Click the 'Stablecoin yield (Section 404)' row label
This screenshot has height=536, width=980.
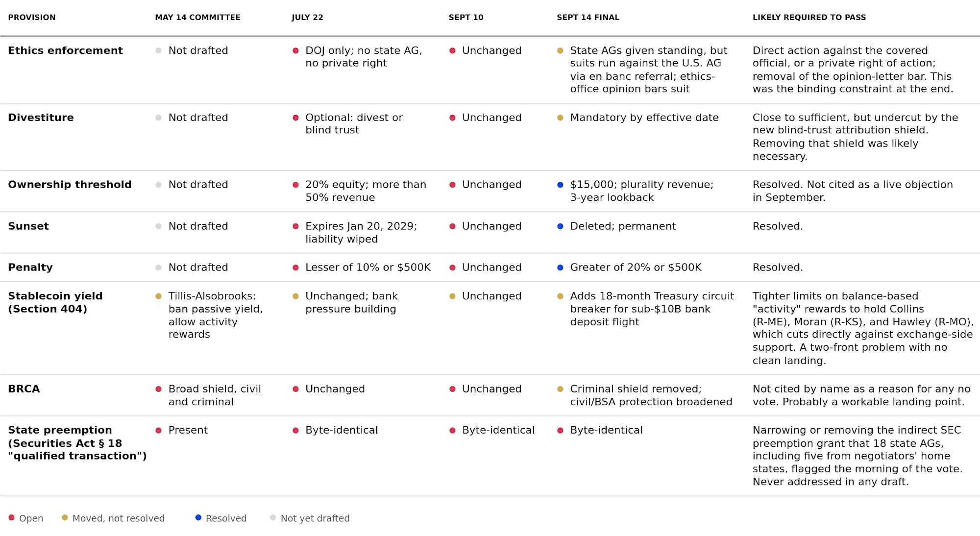(x=55, y=302)
